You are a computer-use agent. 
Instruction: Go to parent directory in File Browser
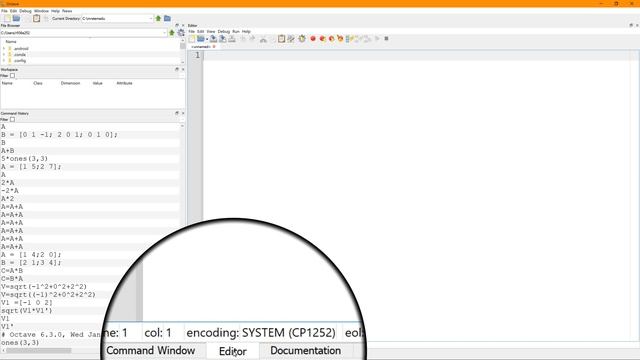(x=171, y=33)
